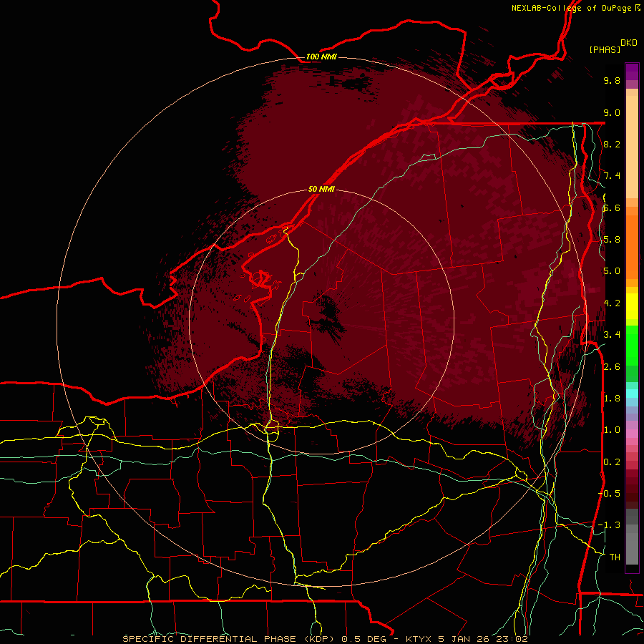Image resolution: width=644 pixels, height=644 pixels.
Task: Pick the bright green color bar segment
Action: pos(632,346)
